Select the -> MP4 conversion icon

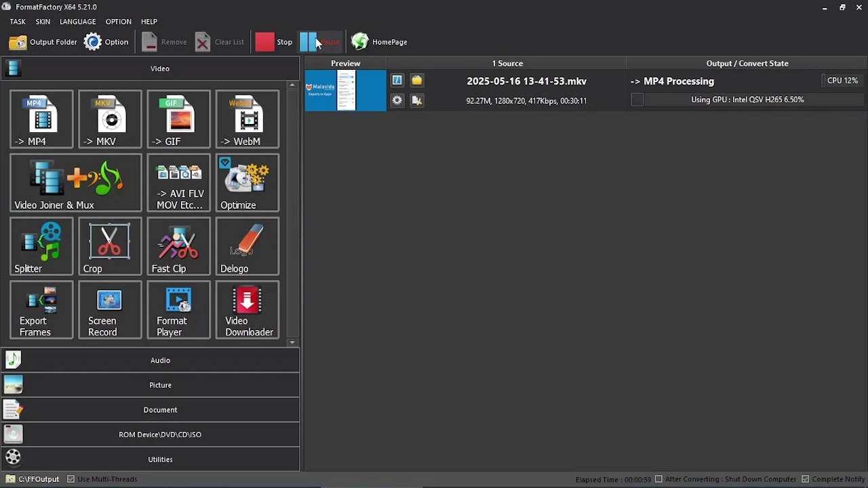click(41, 119)
